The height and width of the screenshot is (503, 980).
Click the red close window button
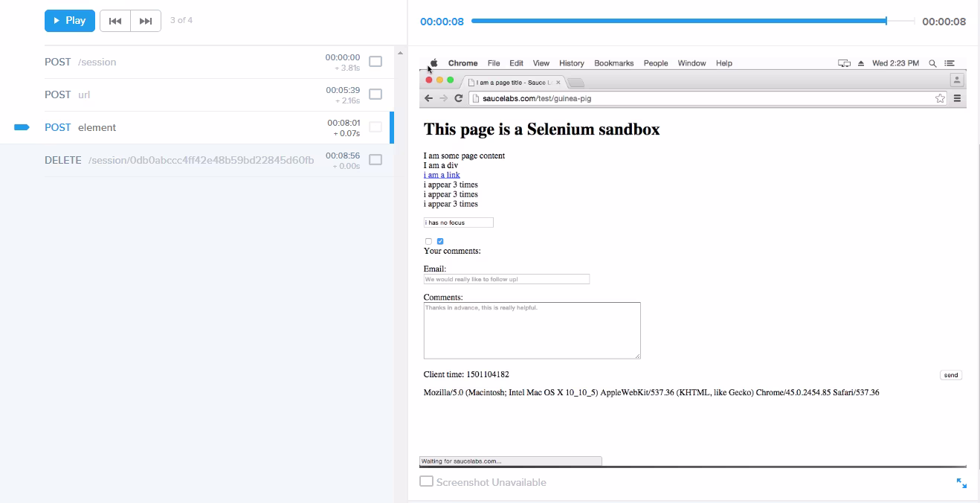429,80
